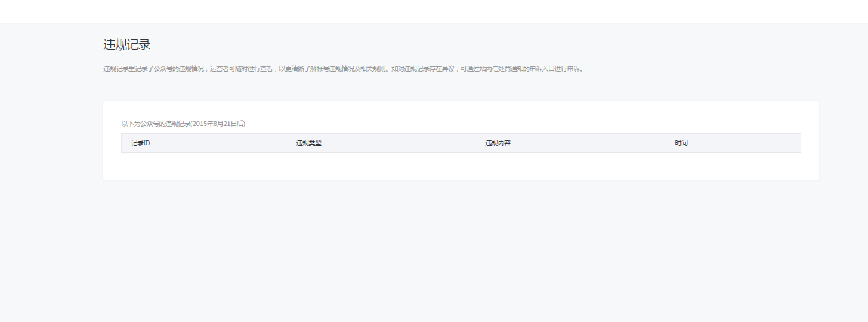Click the 运营者可随时进行查看 phrase

241,69
